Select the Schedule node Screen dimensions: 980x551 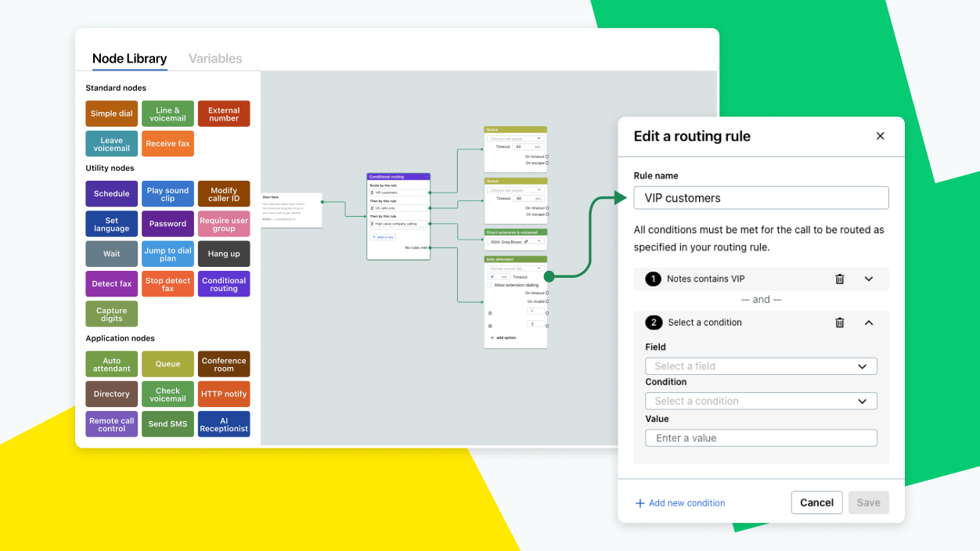111,193
